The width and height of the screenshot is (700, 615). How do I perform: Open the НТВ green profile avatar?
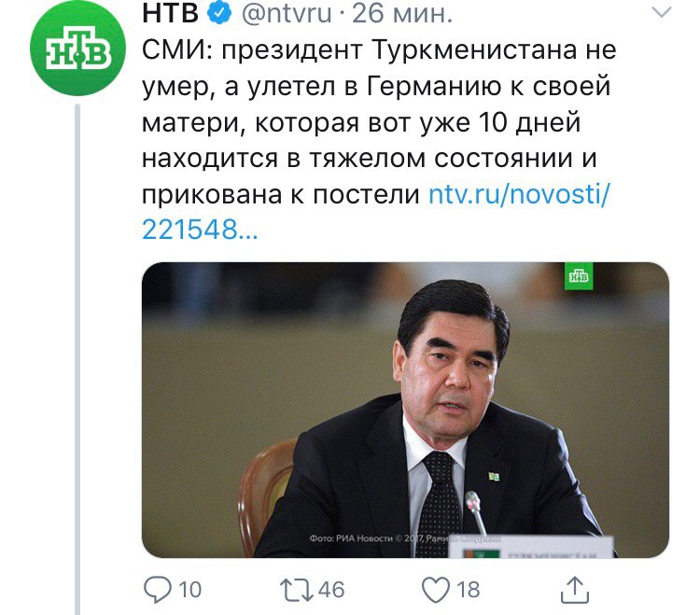[x=77, y=49]
